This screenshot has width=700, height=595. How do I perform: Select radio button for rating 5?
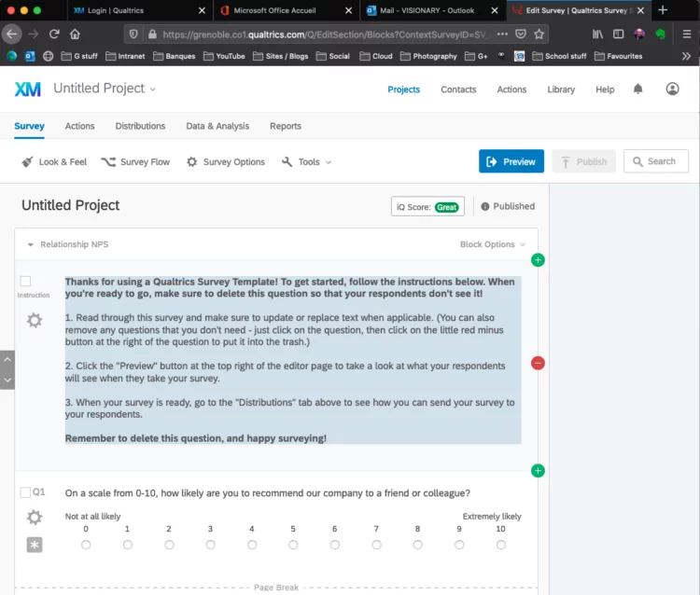click(x=293, y=545)
